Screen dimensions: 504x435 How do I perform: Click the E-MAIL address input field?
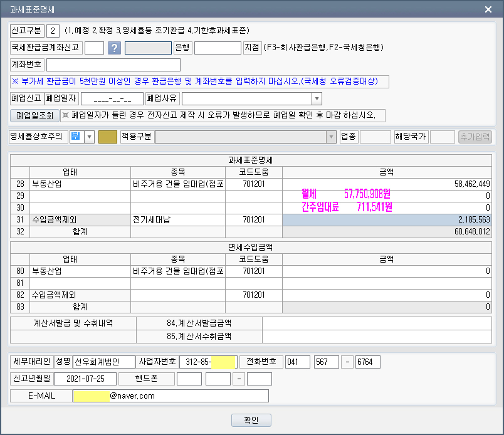coord(171,396)
